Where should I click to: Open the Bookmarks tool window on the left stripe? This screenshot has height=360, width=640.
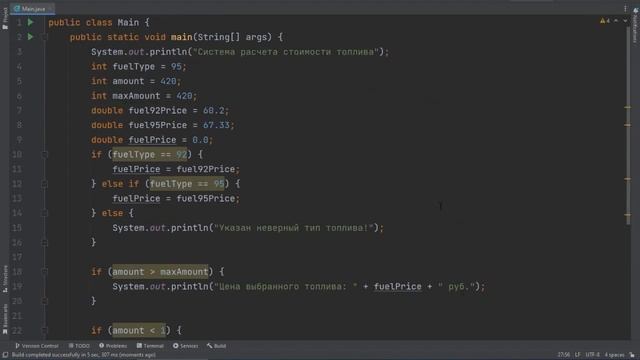pos(5,319)
